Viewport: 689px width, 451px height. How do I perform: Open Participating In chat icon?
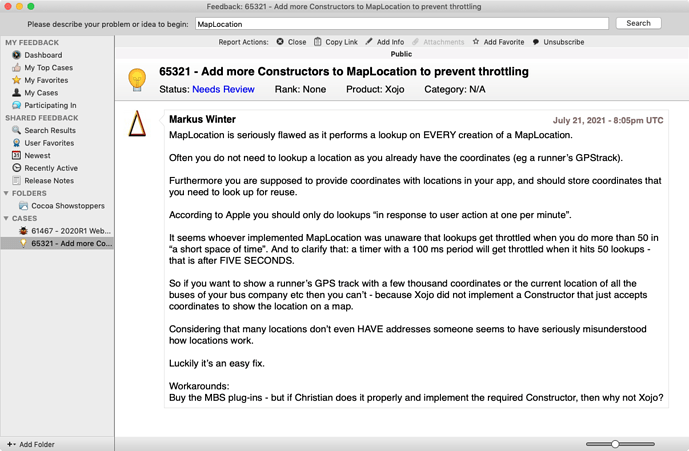(16, 105)
